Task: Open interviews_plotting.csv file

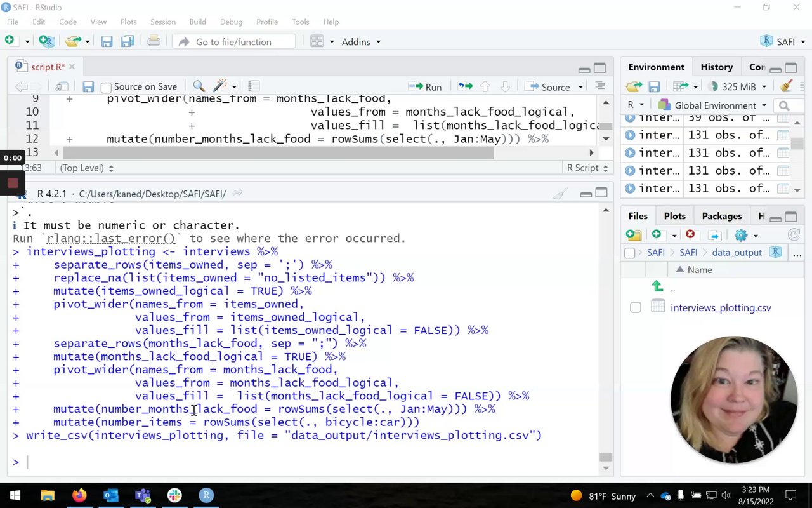Action: coord(721,308)
